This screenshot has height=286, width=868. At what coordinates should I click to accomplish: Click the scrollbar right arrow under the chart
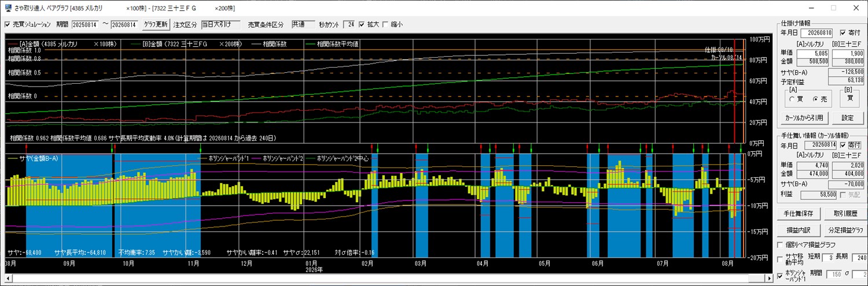(769, 278)
